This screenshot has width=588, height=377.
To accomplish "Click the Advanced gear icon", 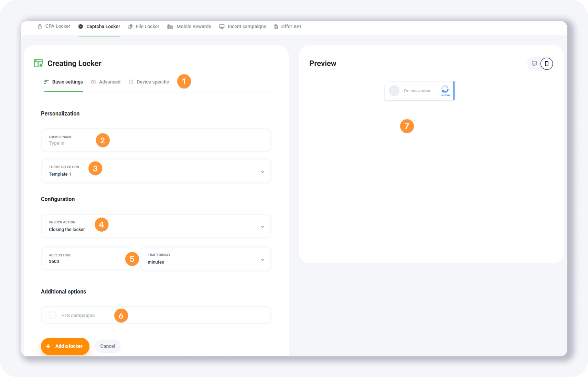I will (x=93, y=82).
